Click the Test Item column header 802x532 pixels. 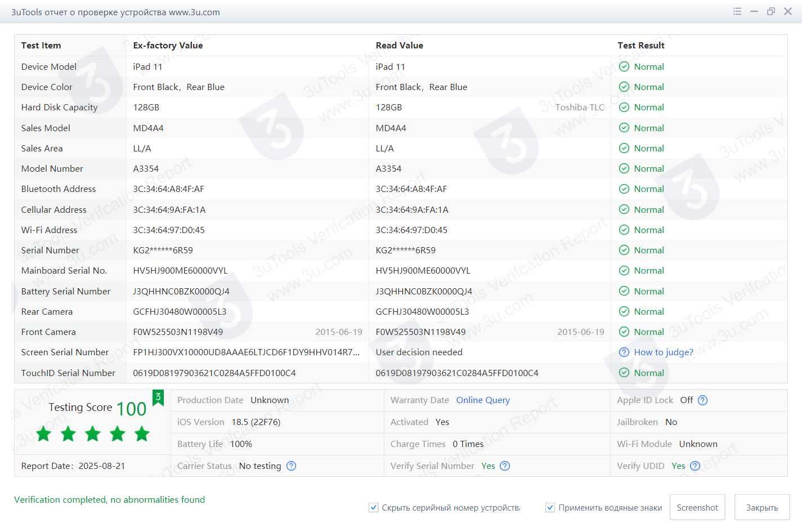point(41,46)
